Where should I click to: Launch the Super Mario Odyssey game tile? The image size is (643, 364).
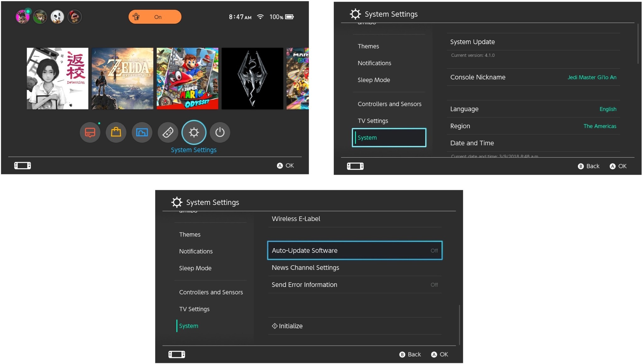(187, 78)
